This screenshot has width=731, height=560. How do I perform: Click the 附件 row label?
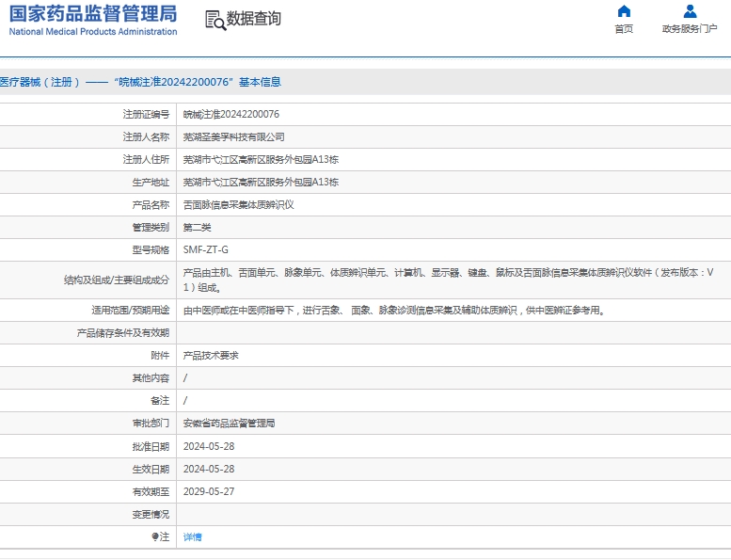(160, 356)
